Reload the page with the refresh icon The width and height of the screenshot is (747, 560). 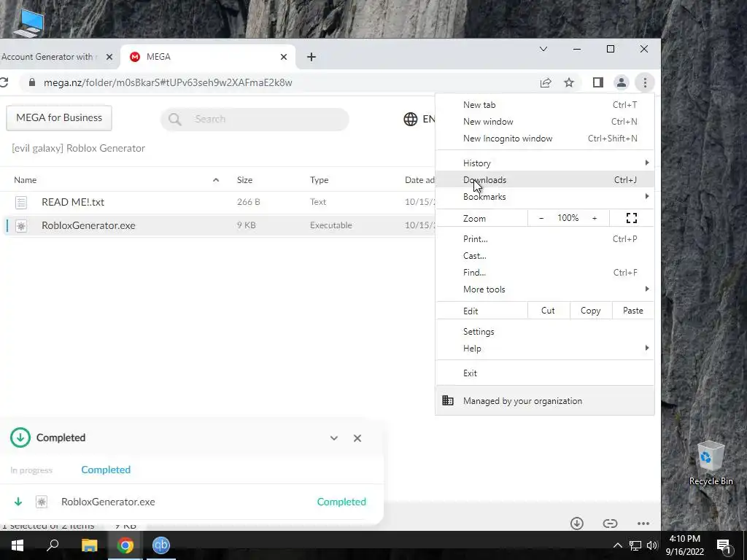click(4, 82)
